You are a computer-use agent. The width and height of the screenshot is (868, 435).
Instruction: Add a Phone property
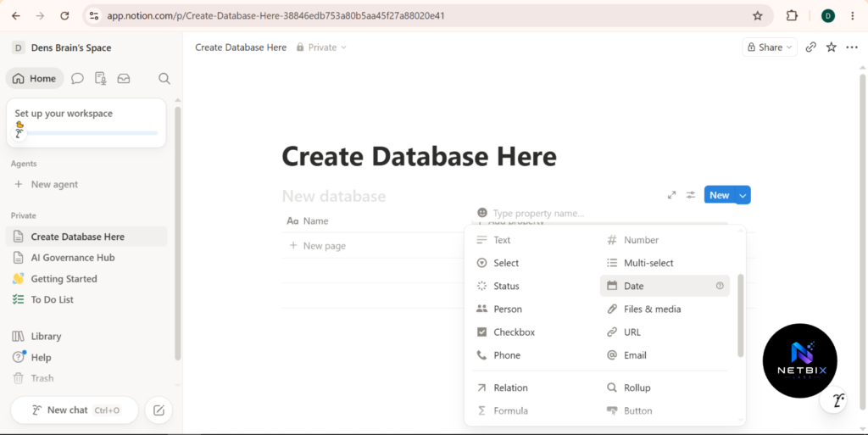(x=536, y=355)
